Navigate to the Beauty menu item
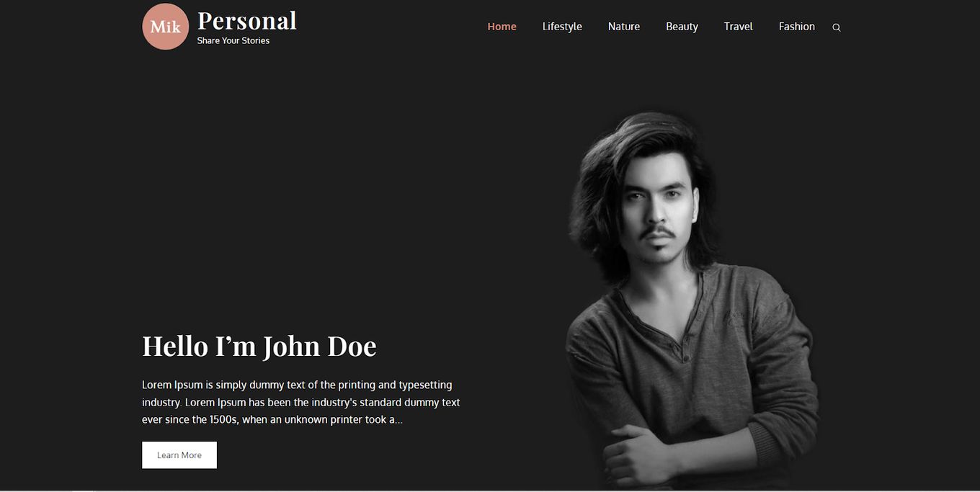Viewport: 980px width, 492px height. (682, 27)
